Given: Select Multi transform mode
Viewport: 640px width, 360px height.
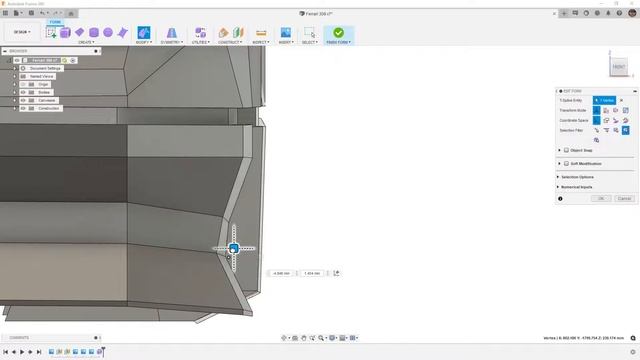Looking at the screenshot, I should (597, 110).
